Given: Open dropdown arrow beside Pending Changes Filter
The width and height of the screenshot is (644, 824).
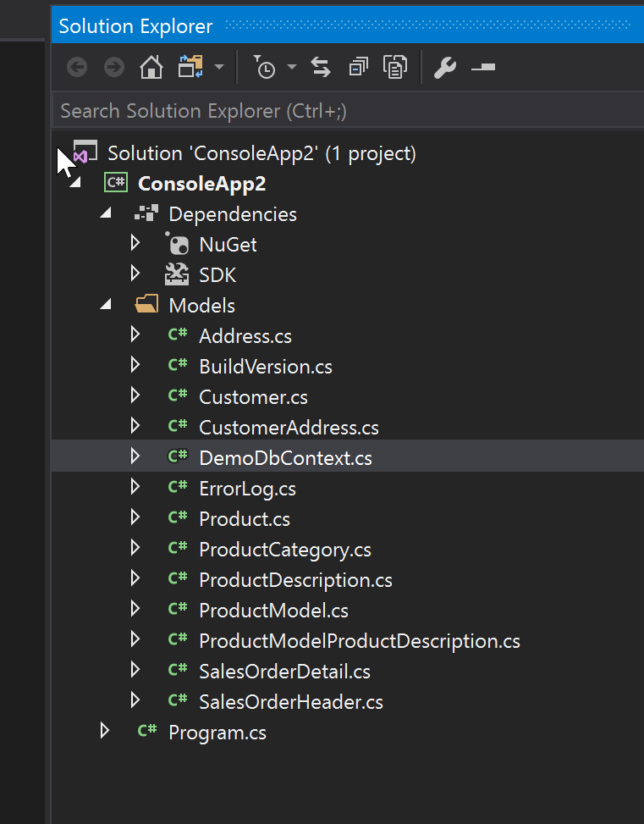Looking at the screenshot, I should pyautogui.click(x=292, y=67).
